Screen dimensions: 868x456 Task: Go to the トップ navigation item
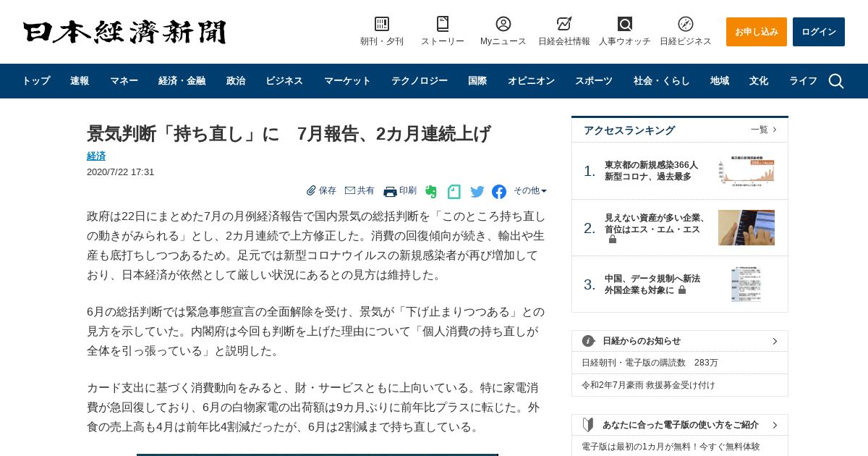click(x=36, y=81)
